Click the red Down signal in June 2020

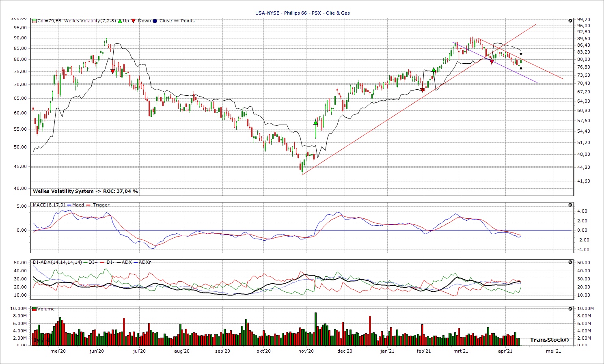[x=112, y=71]
